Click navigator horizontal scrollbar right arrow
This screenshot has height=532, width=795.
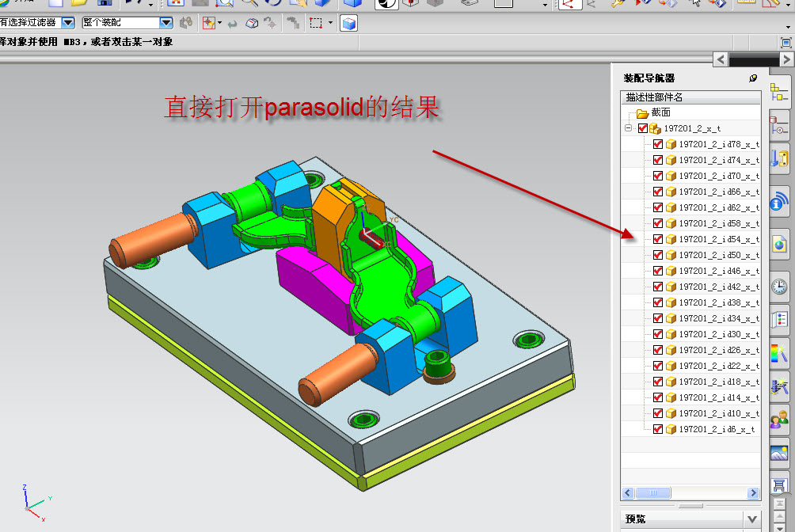pos(753,493)
